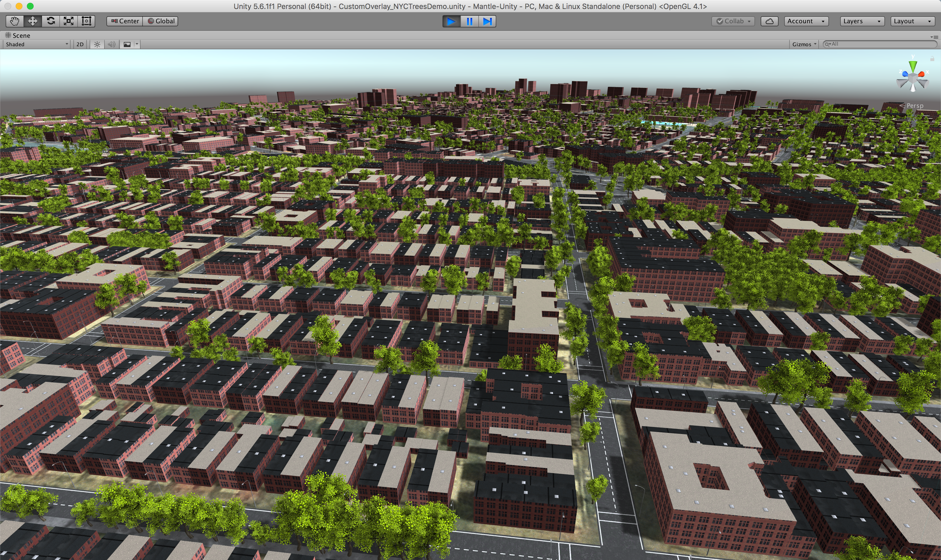Click the gizmo center cube
941x560 pixels.
tap(913, 78)
